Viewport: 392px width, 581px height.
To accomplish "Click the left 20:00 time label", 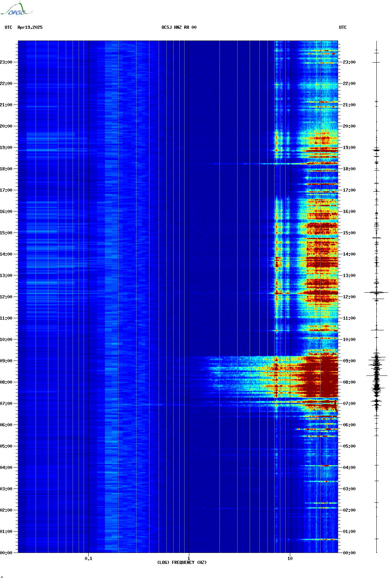I will (x=6, y=126).
